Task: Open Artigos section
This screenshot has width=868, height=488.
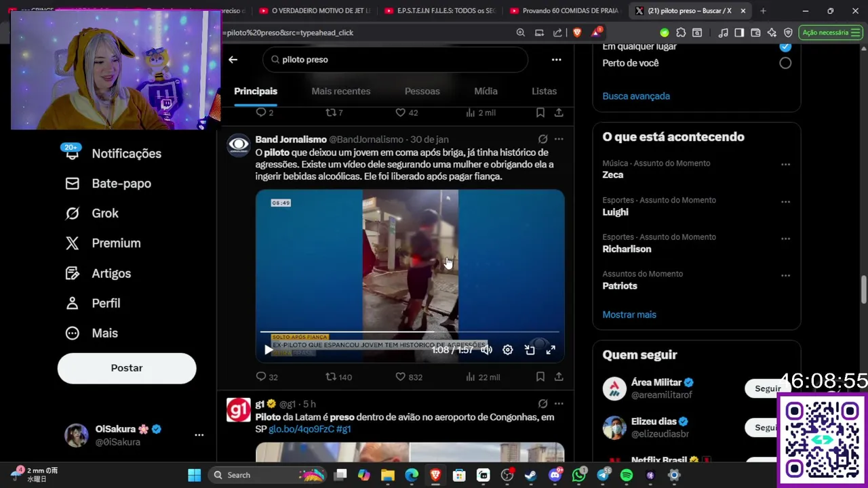Action: click(x=98, y=274)
